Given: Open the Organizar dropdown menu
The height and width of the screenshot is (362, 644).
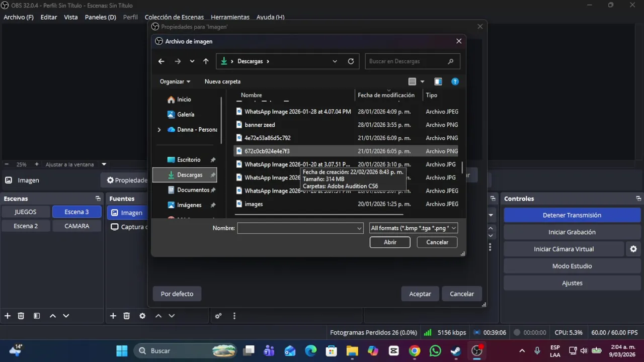Looking at the screenshot, I should pyautogui.click(x=175, y=81).
